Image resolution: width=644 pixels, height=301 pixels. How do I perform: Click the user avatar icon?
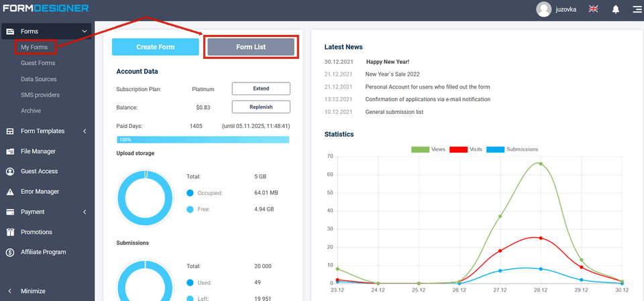(x=544, y=9)
